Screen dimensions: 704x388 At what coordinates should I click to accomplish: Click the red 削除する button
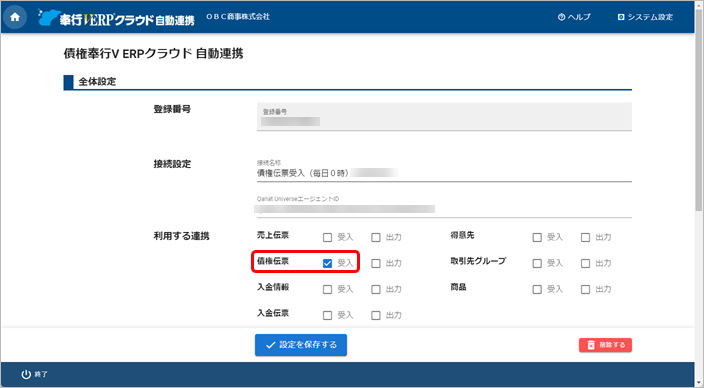pyautogui.click(x=605, y=345)
